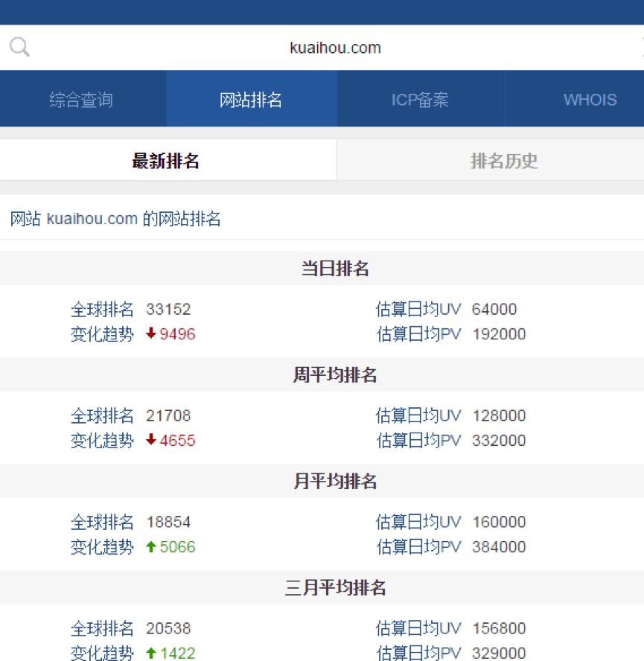Click the green up arrow beside 5066
Viewport: 644px width, 661px height.
coord(151,547)
